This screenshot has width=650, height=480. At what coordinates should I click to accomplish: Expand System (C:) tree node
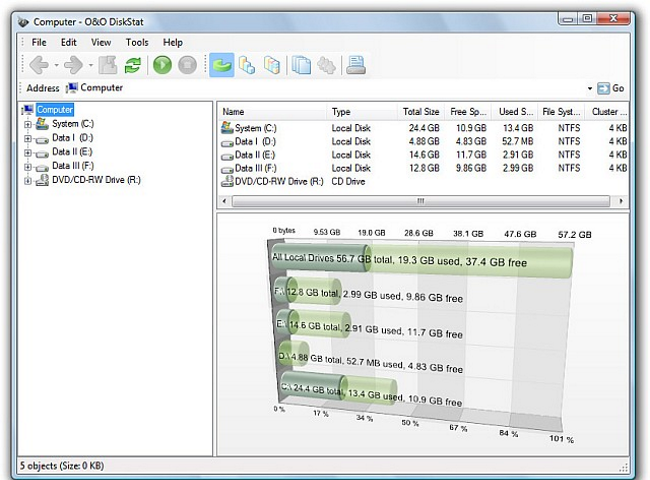point(28,124)
